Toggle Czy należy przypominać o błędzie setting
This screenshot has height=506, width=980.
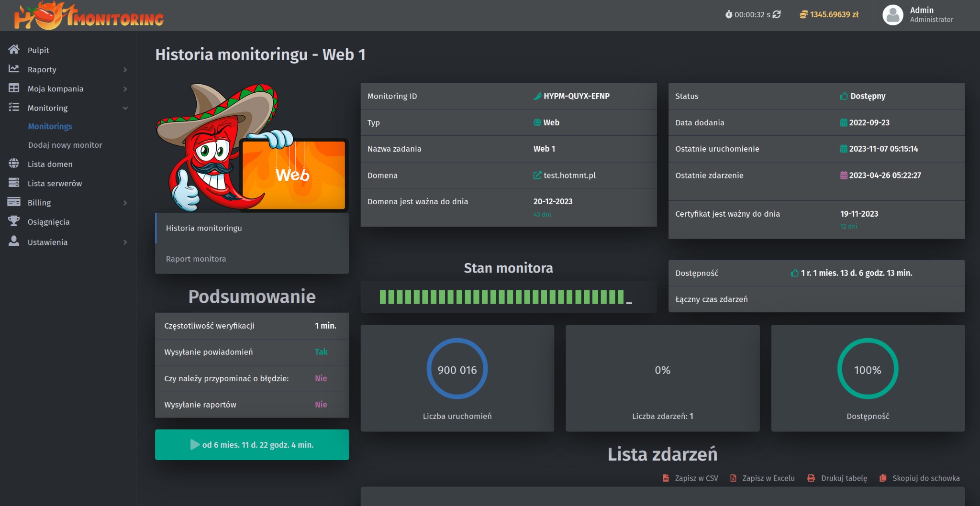(321, 378)
